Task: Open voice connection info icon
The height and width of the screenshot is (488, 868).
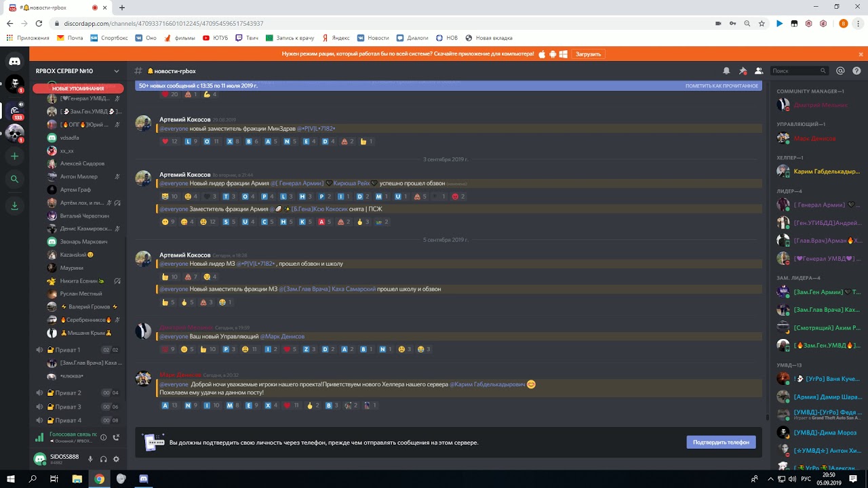Action: click(x=104, y=437)
